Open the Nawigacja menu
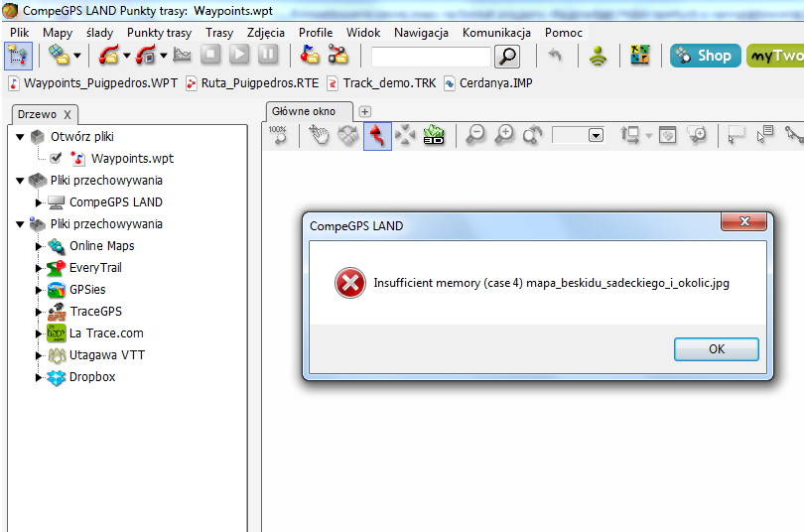Screen dimensions: 804x532 [421, 33]
